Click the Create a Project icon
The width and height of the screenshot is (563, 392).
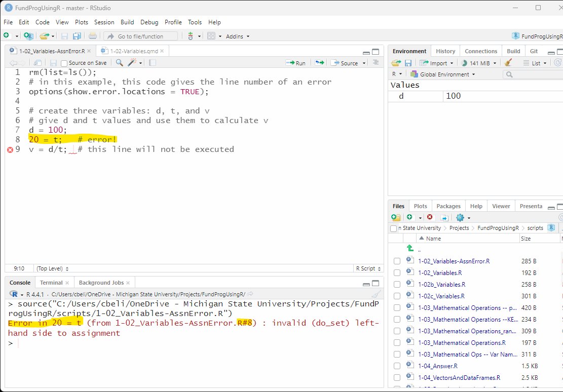(28, 36)
